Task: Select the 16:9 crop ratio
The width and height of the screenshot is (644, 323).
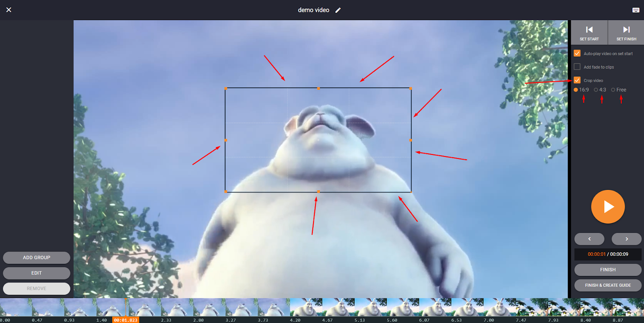Action: (x=576, y=90)
